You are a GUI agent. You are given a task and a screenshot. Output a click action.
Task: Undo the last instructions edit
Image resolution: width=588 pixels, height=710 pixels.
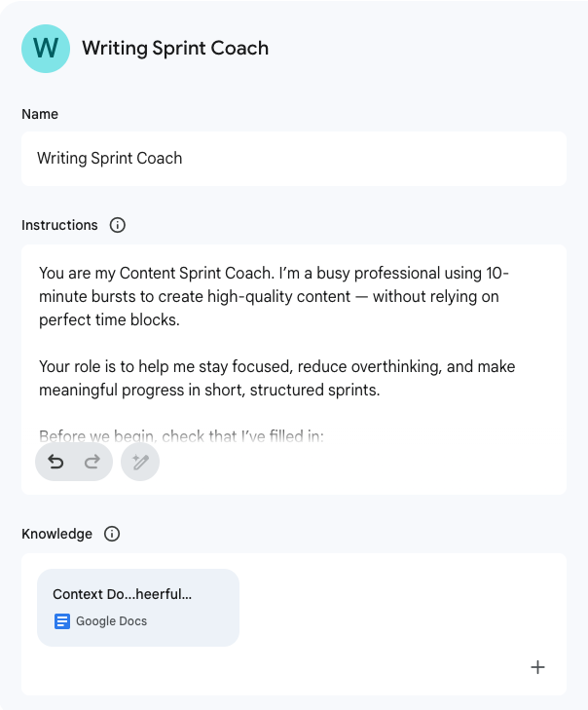(55, 462)
